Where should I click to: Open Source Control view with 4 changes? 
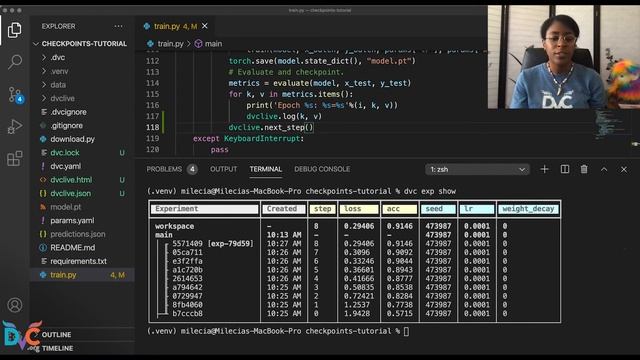point(15,95)
